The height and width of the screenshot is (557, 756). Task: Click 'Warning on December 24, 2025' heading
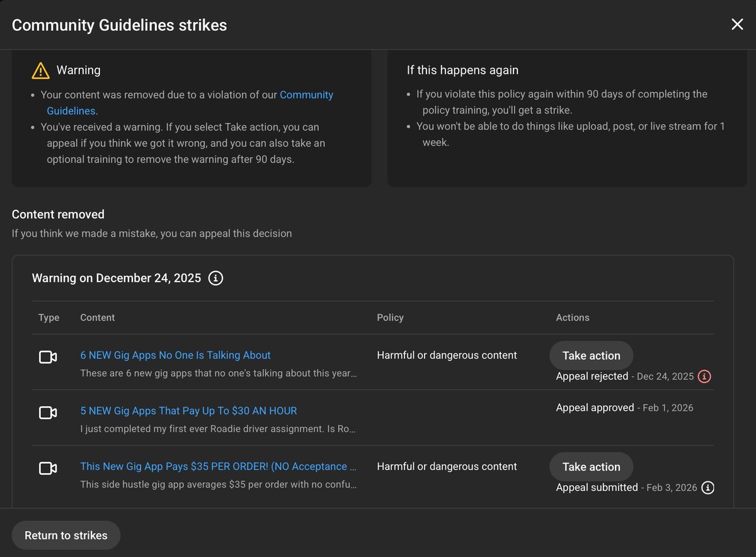pyautogui.click(x=117, y=278)
